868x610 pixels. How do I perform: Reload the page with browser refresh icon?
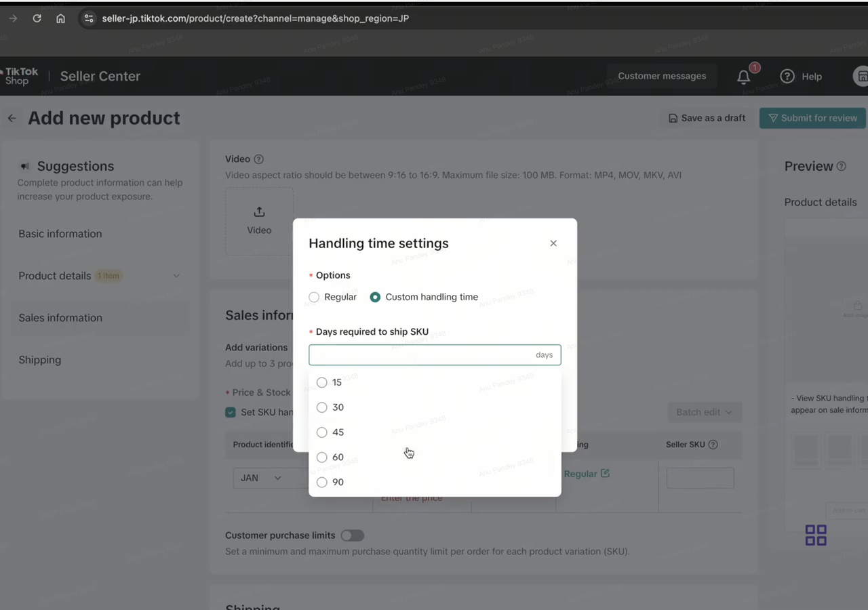(x=37, y=18)
